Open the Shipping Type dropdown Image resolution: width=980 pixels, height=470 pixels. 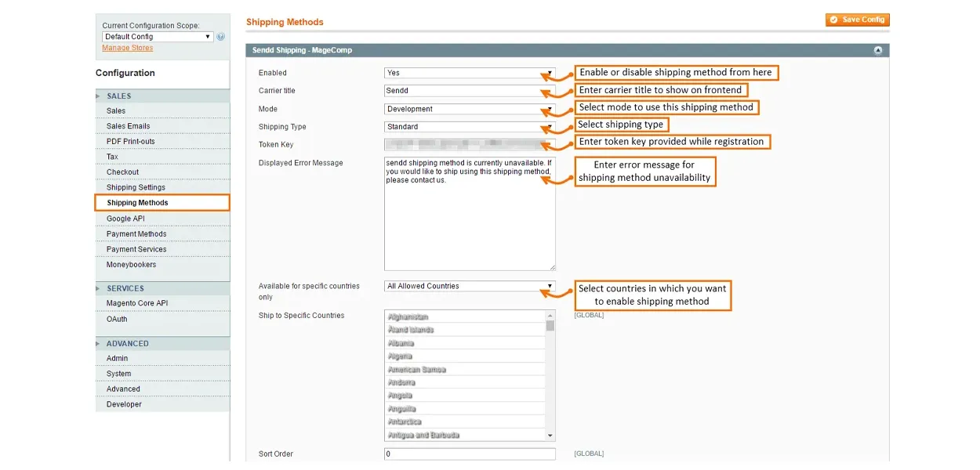pyautogui.click(x=469, y=127)
